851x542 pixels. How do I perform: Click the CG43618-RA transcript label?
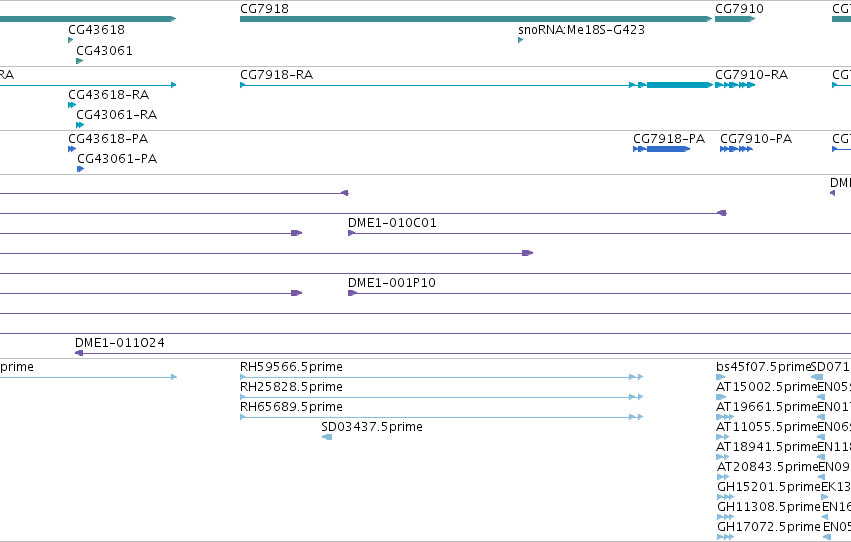pos(109,95)
